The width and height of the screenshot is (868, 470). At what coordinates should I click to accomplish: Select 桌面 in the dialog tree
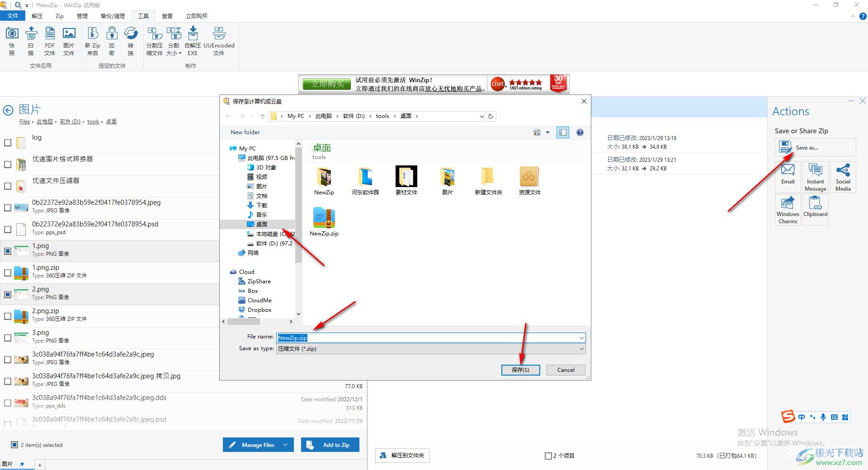coord(262,224)
